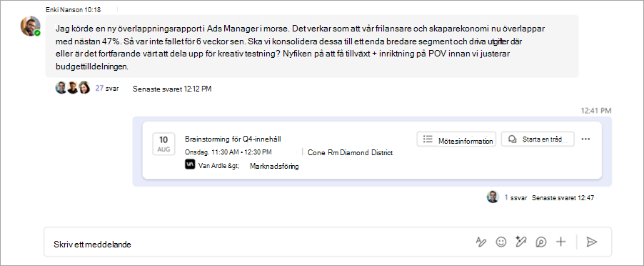The height and width of the screenshot is (266, 644).
Task: Click Enki Nanson's profile avatar
Action: 31,26
